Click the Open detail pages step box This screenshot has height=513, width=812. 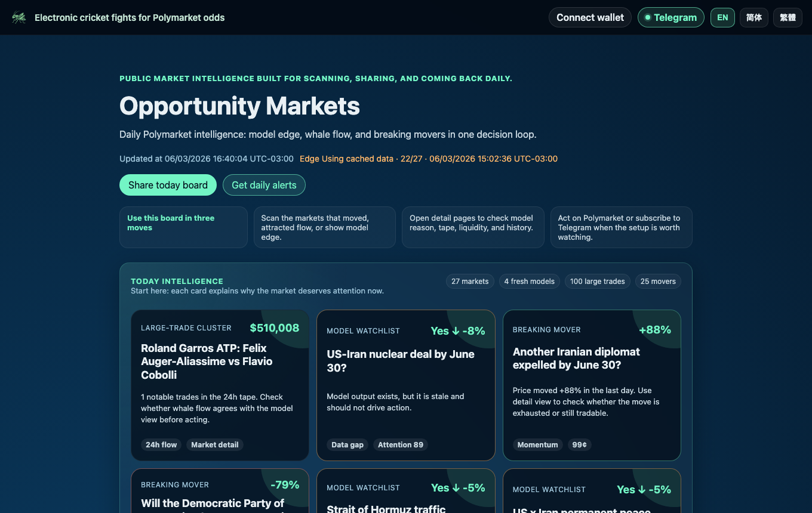tap(472, 227)
